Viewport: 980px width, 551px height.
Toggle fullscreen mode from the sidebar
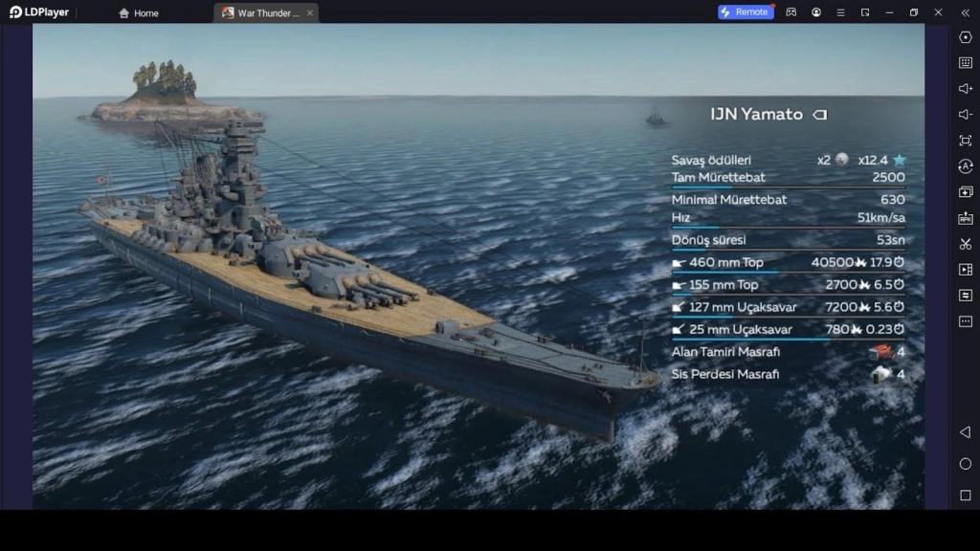(964, 140)
